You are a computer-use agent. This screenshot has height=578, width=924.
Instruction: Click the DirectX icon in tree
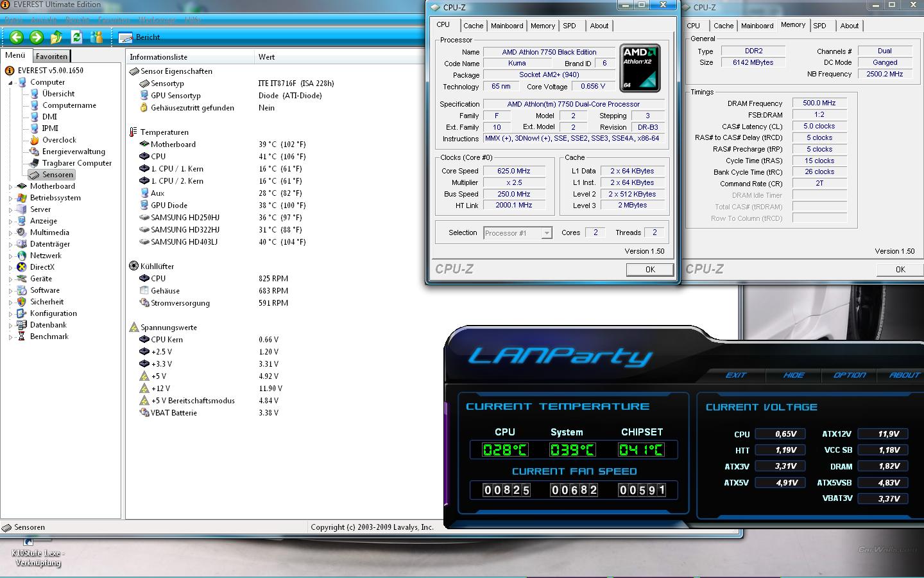(22, 267)
